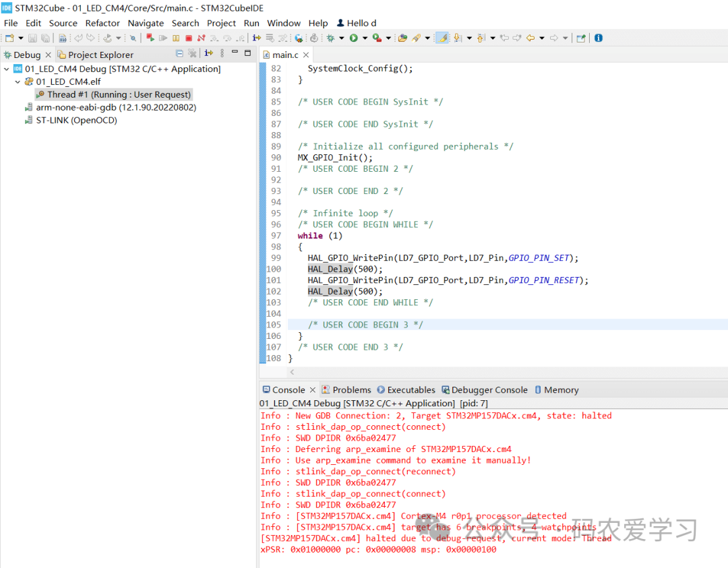
Task: Click the Hello d user menu
Action: pos(357,23)
